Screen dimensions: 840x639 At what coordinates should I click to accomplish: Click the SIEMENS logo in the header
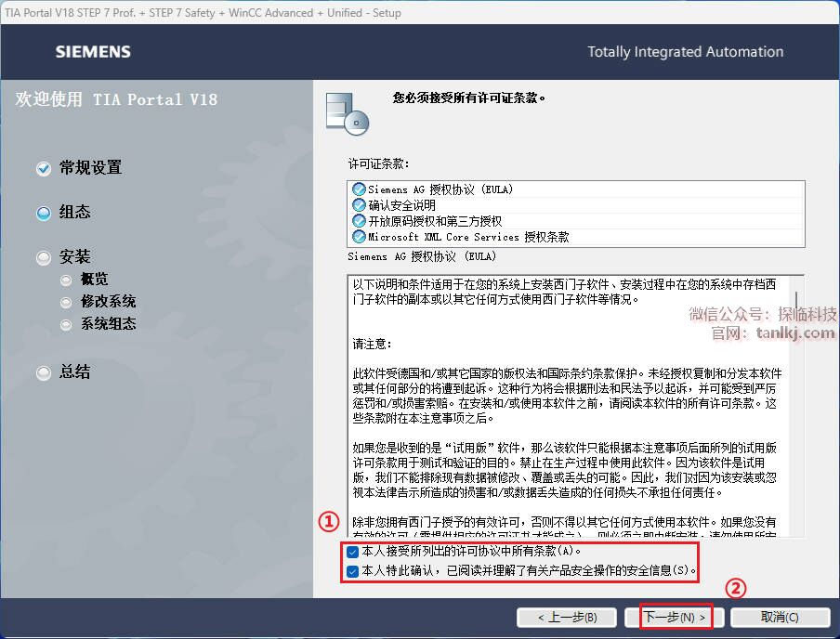click(93, 52)
